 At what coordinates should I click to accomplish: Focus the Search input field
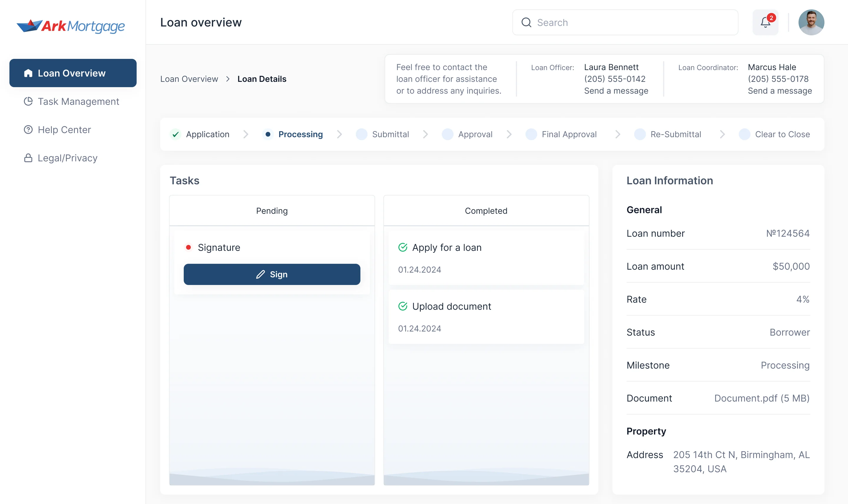(625, 22)
